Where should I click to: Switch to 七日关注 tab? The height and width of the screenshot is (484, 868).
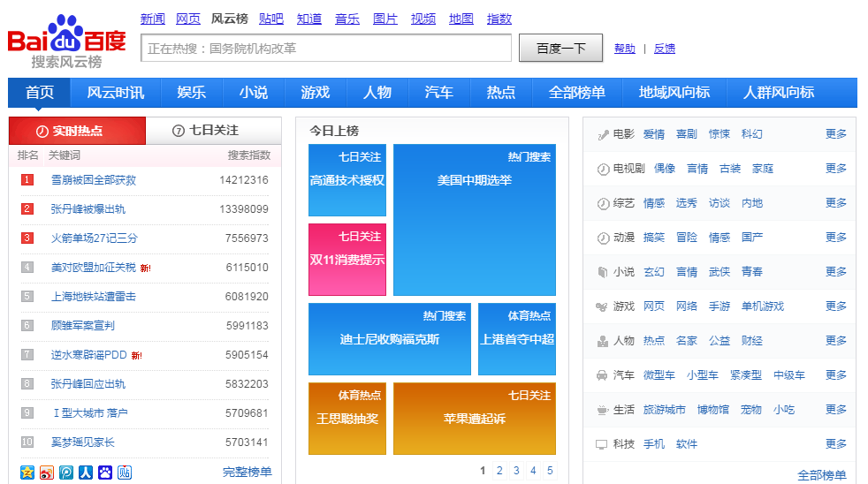213,131
